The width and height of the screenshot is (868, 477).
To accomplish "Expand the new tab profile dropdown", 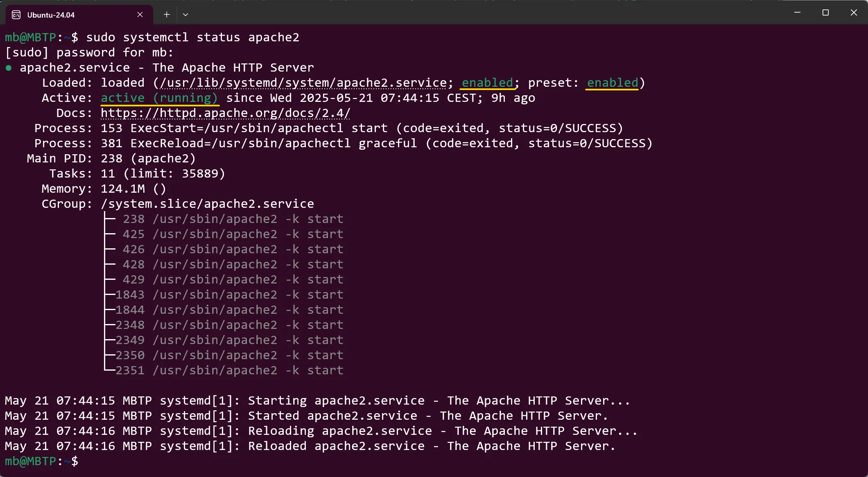I will (x=185, y=15).
